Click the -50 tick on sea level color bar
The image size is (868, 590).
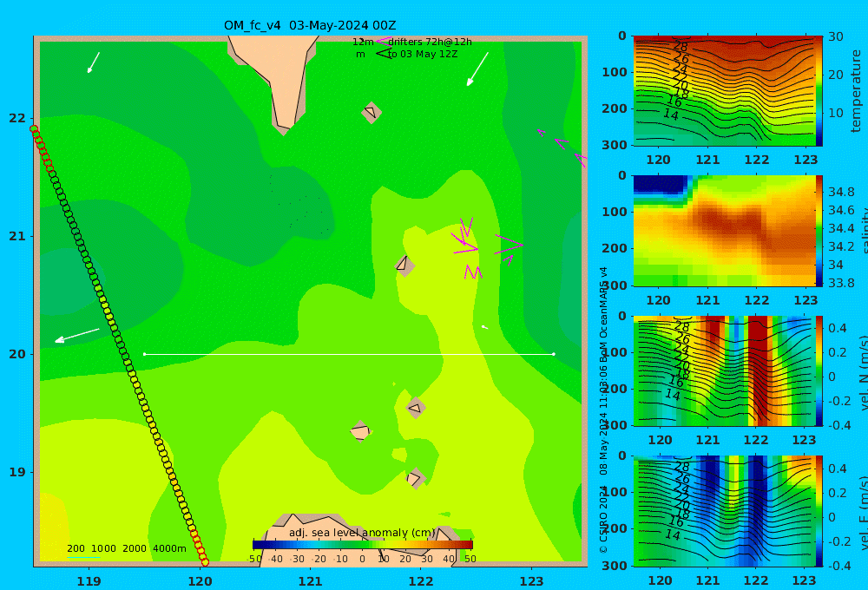click(x=254, y=559)
